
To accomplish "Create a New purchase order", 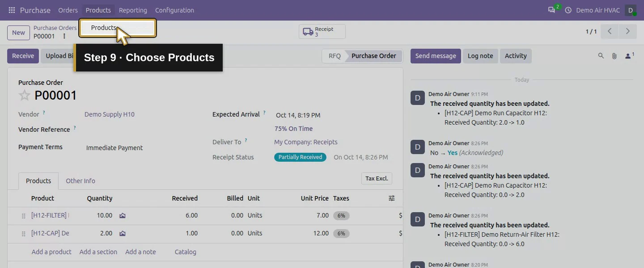I will point(18,33).
